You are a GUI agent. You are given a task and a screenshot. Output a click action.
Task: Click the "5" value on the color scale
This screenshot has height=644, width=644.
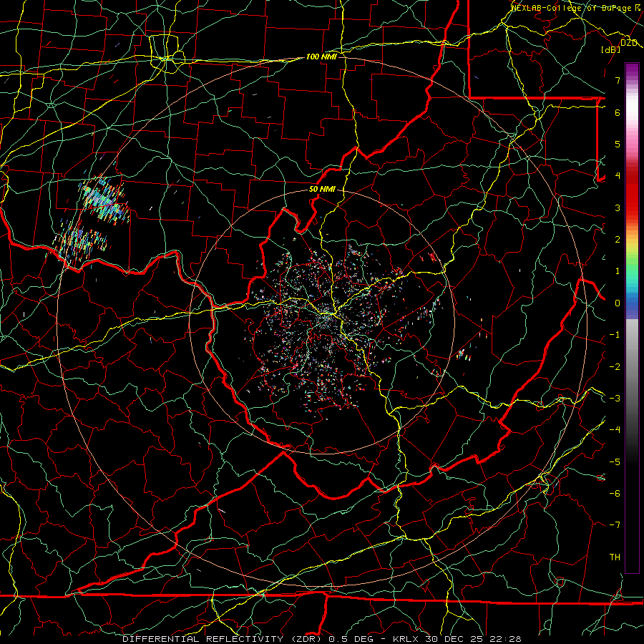(x=618, y=144)
